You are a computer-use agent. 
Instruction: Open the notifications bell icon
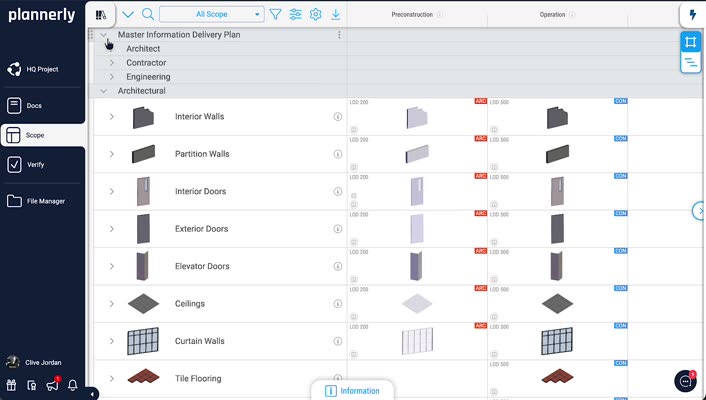pyautogui.click(x=72, y=385)
